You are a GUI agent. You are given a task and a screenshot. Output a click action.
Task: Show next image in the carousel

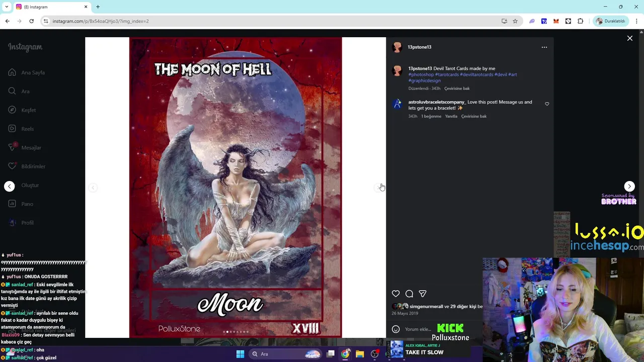pyautogui.click(x=378, y=188)
